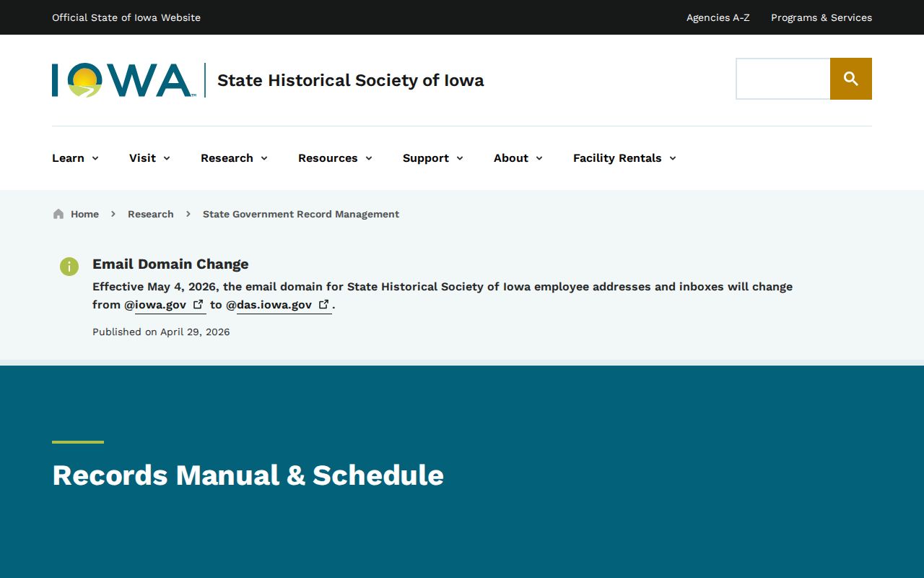Open Programs & Services link
This screenshot has width=924, height=578.
tap(821, 17)
